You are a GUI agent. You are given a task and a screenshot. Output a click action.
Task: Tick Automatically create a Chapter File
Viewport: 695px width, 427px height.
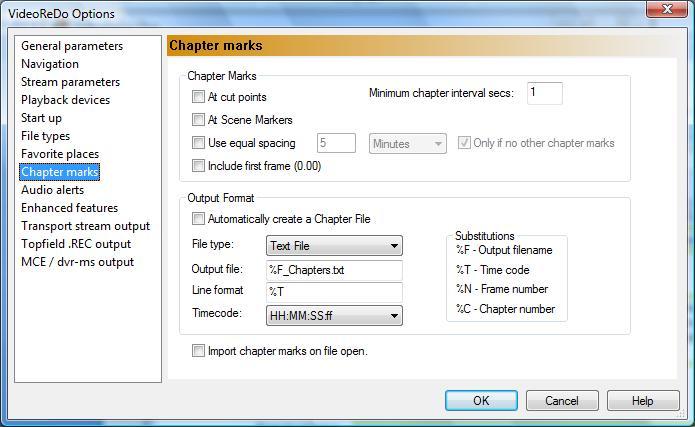tap(198, 219)
